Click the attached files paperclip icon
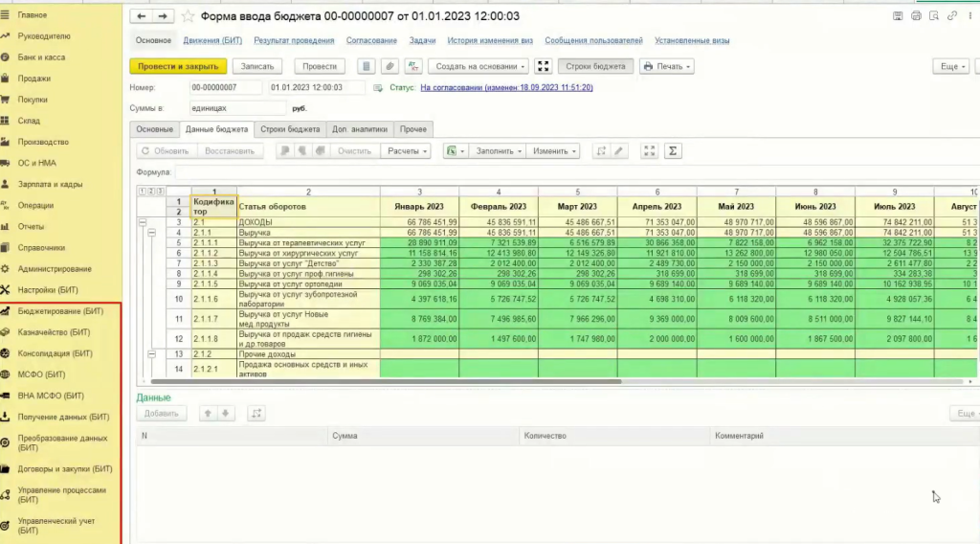The image size is (980, 544). pyautogui.click(x=390, y=66)
